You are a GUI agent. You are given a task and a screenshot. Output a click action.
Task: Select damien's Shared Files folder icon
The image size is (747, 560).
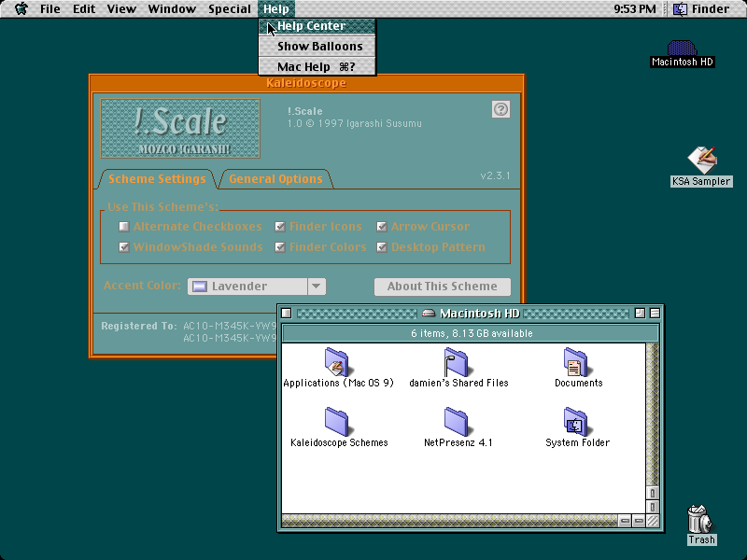point(456,362)
